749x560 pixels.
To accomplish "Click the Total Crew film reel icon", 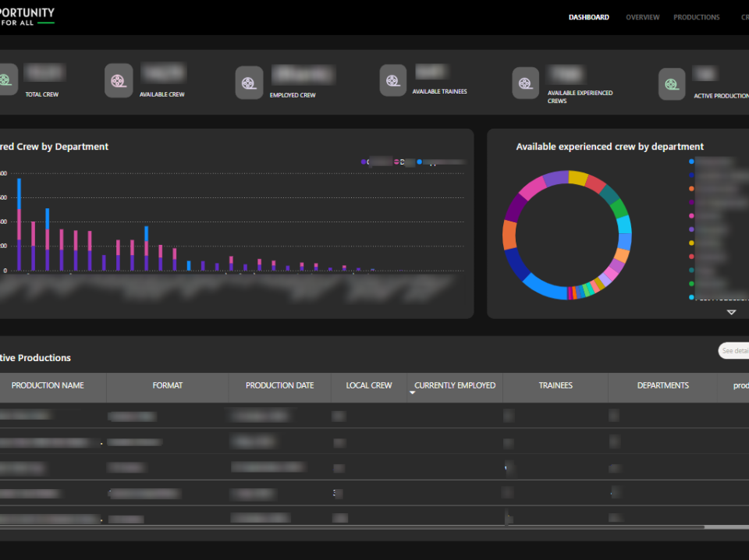I will click(x=7, y=80).
